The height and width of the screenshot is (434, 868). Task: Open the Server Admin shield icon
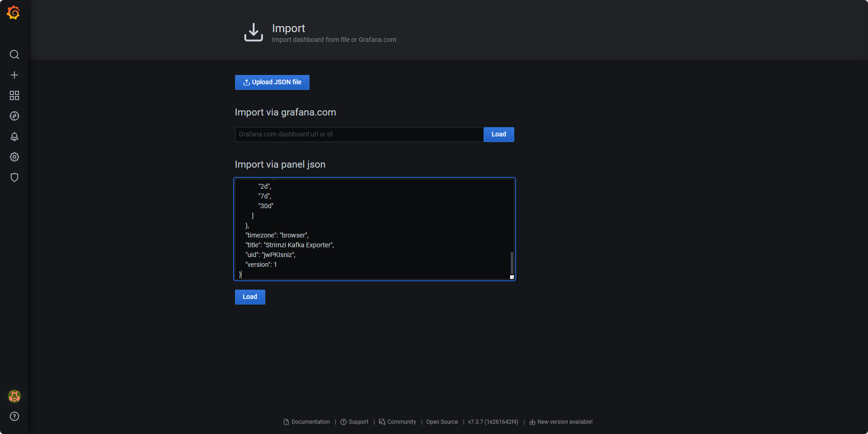[x=14, y=177]
